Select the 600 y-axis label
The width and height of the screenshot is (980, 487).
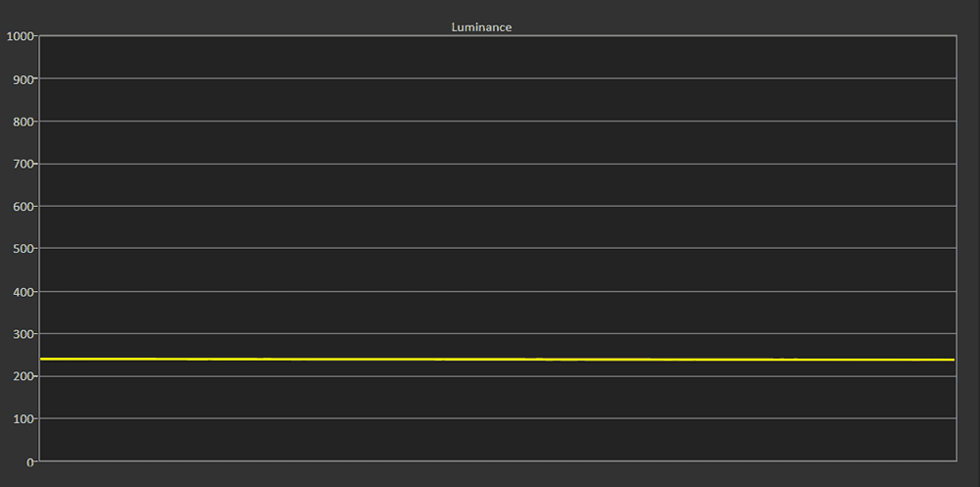coord(24,207)
